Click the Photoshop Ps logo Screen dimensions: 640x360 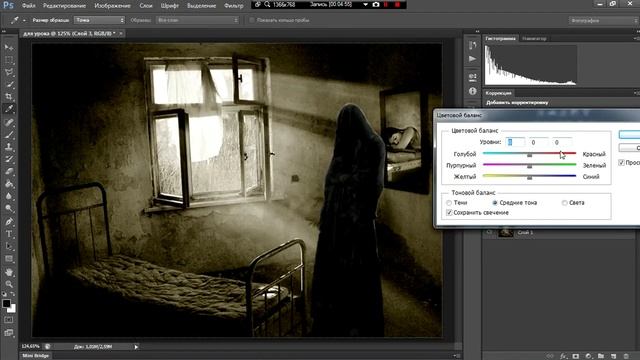(8, 5)
